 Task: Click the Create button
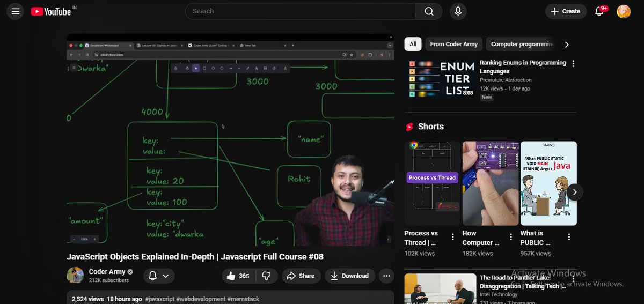tap(566, 11)
